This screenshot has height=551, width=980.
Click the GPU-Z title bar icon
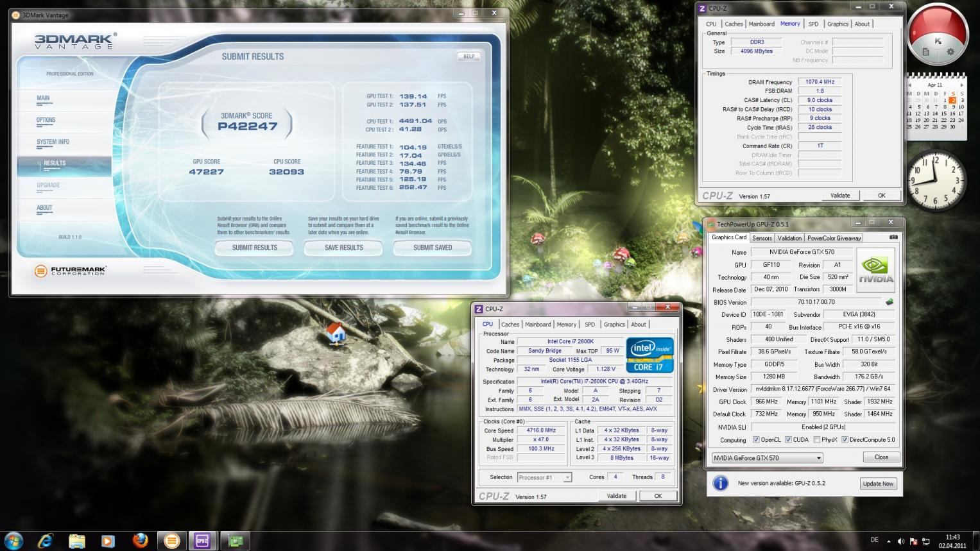[x=711, y=224]
